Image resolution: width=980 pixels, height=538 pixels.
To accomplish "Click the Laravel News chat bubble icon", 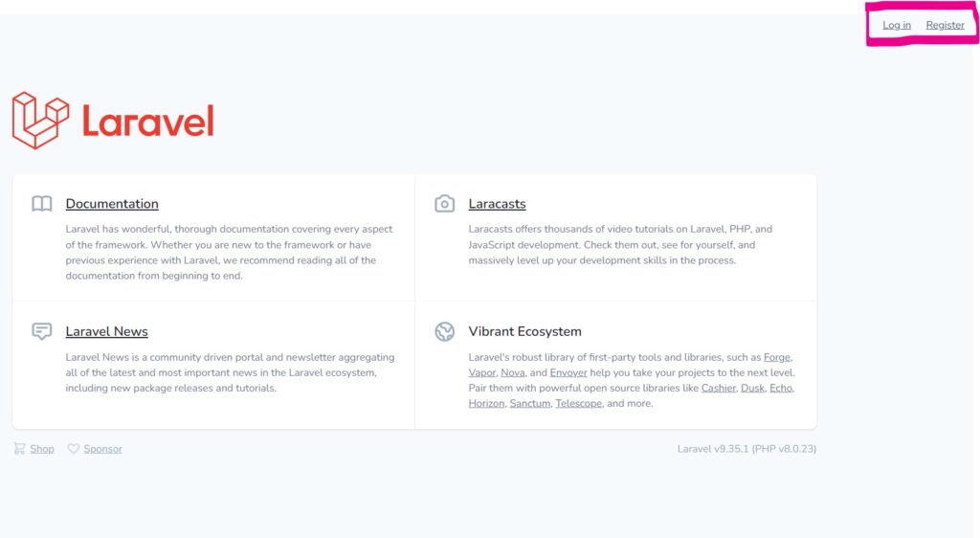I will click(41, 331).
